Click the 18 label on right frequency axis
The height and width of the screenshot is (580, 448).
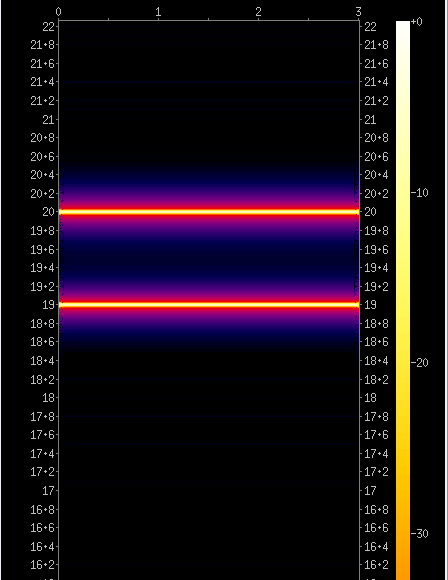[370, 398]
